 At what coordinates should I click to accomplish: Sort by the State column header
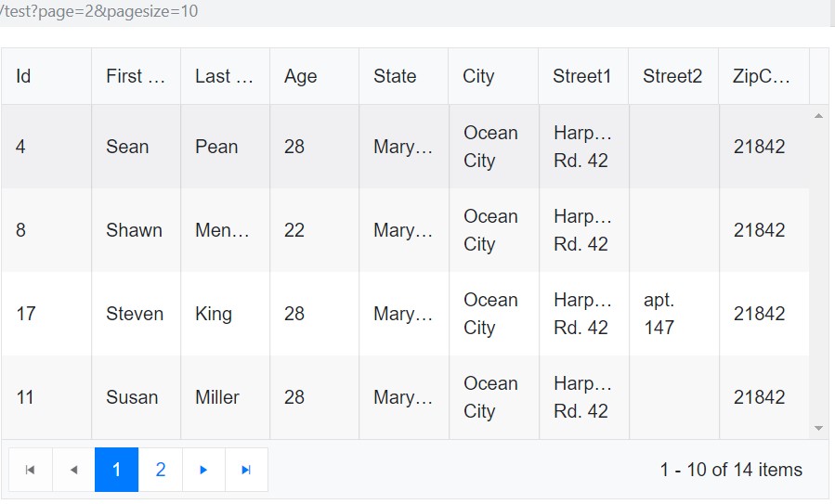[403, 76]
